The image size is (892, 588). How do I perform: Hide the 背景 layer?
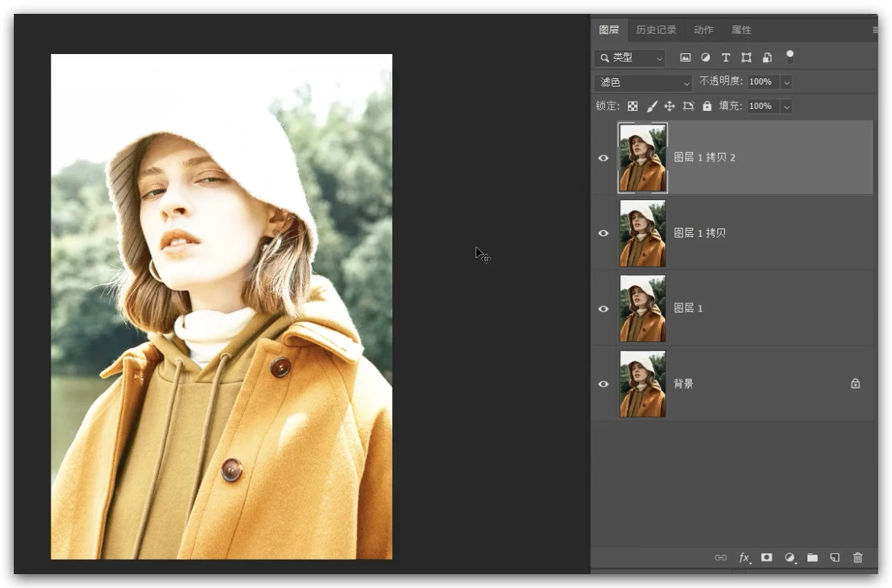(604, 384)
